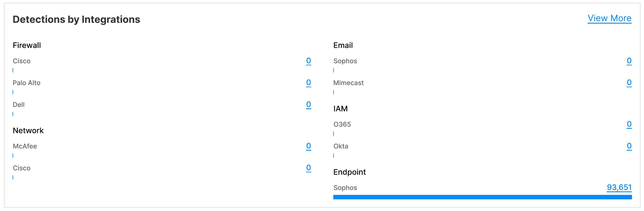
Task: Open the Palo Alto detection count
Action: pos(309,82)
